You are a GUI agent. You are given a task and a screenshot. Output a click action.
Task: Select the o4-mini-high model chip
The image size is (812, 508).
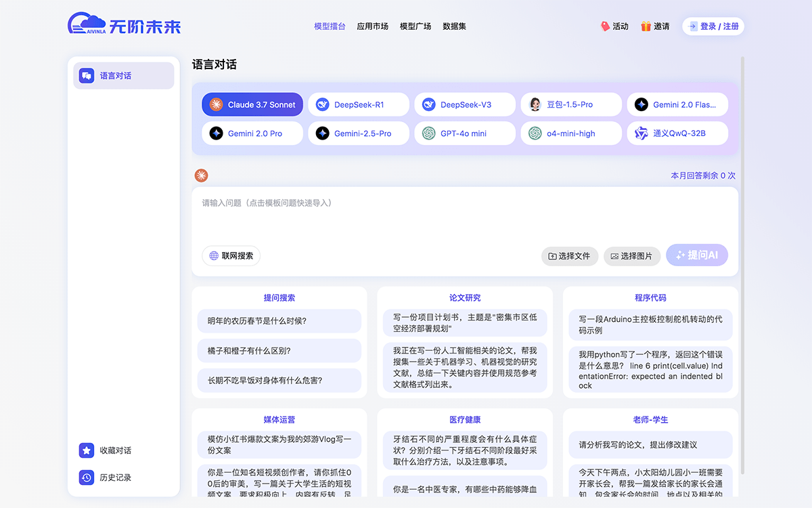(570, 133)
